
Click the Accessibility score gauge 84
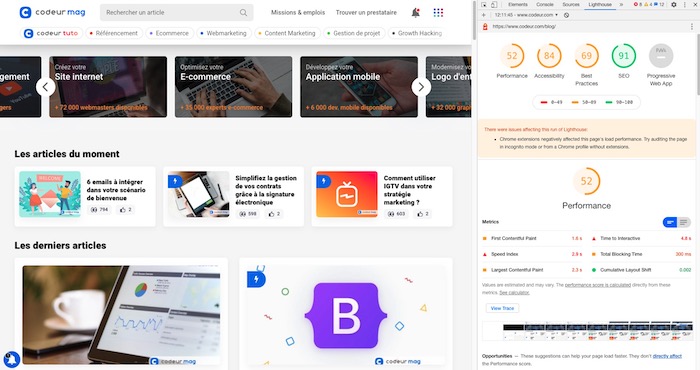(x=549, y=56)
